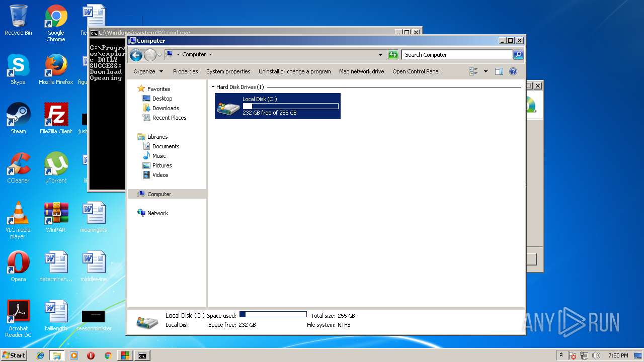Open the Explorer help question-mark icon

pyautogui.click(x=513, y=71)
